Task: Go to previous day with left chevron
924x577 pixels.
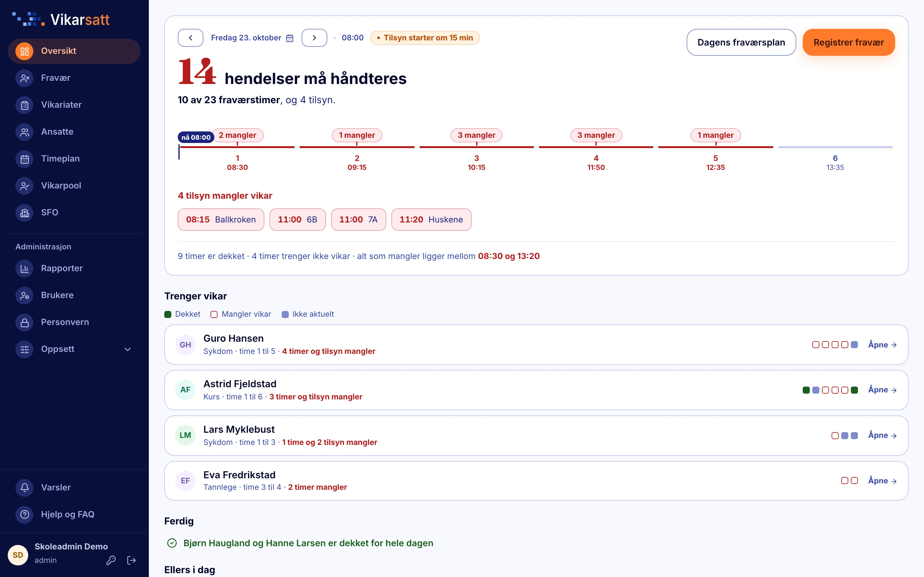Action: click(191, 38)
